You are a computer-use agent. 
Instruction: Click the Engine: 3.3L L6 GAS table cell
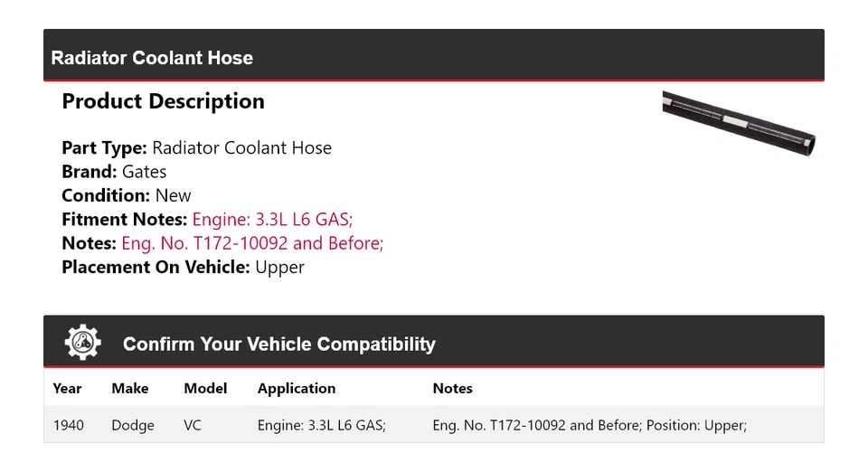pos(322,425)
